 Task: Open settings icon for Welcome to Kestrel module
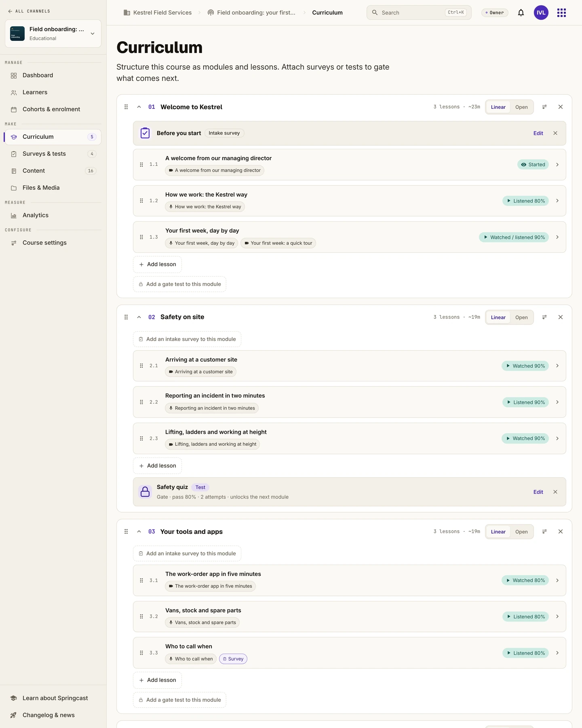(544, 107)
